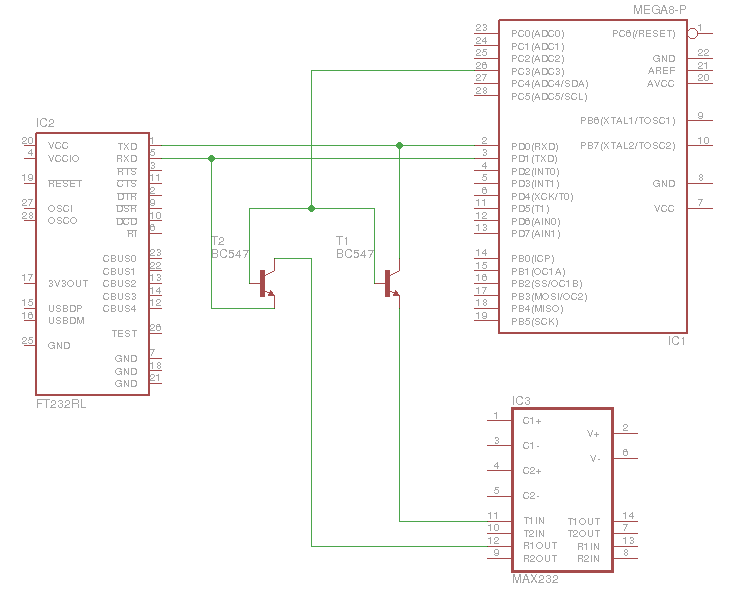The width and height of the screenshot is (737, 589).
Task: Click the PB3(MOSI/OC2) pin label
Action: 549,297
